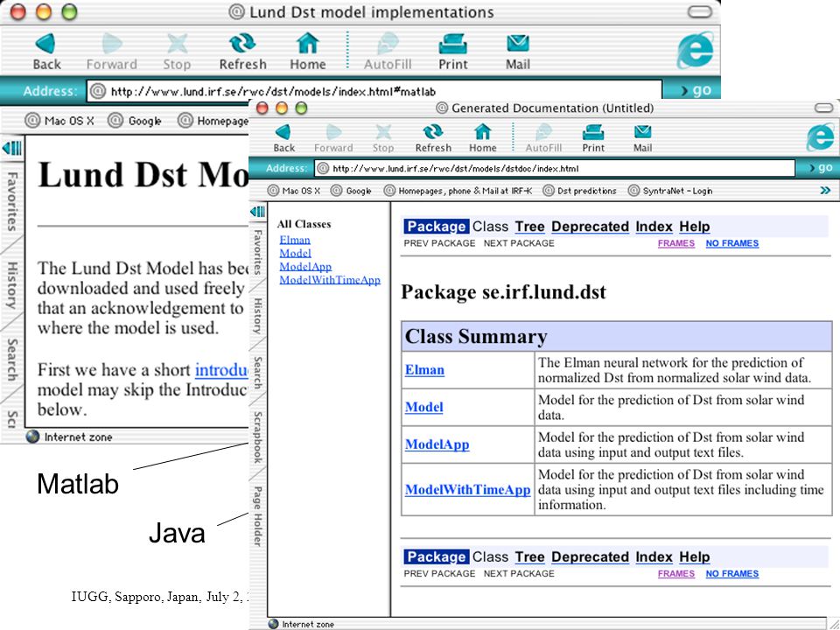This screenshot has width=840, height=630.
Task: Open Scrapbook tab in front window sidebar
Action: [x=257, y=437]
